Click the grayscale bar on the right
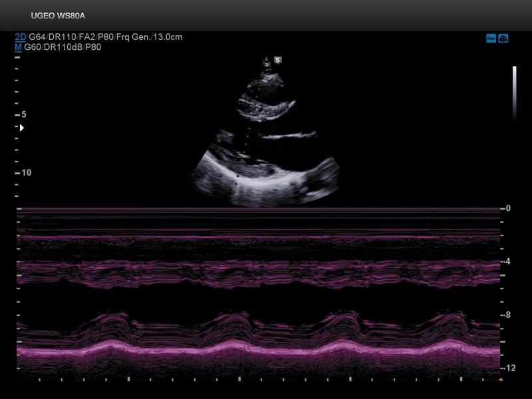Image resolution: width=532 pixels, height=399 pixels. click(x=514, y=93)
